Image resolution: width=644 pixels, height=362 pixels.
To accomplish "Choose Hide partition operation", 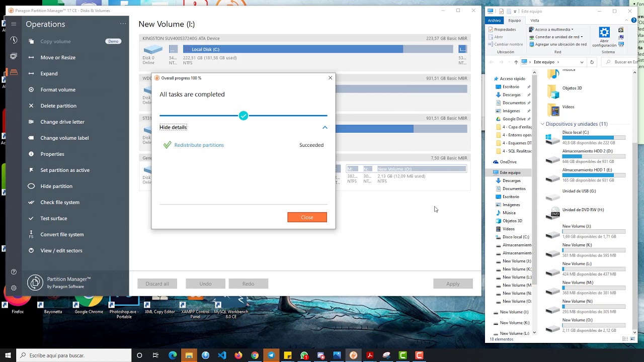I will point(75,186).
